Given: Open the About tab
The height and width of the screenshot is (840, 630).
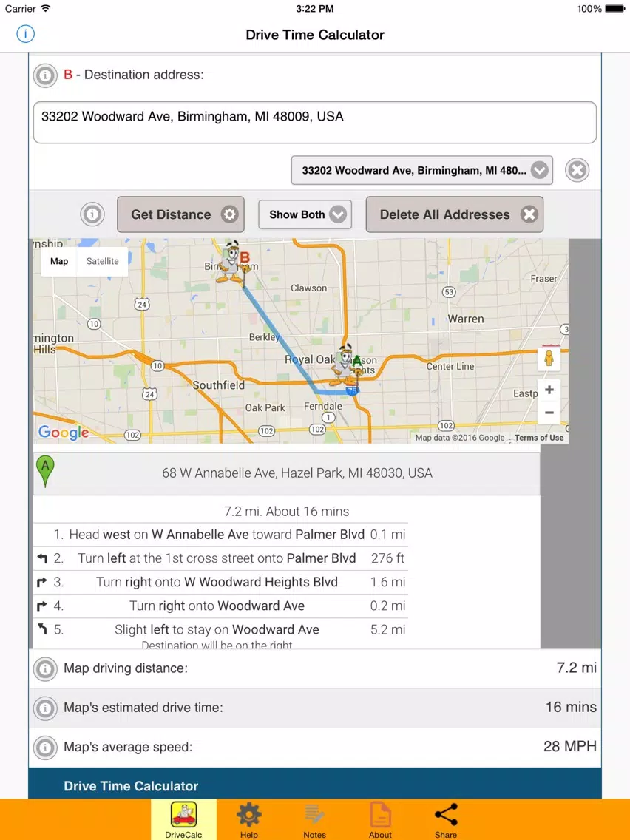Looking at the screenshot, I should (x=380, y=819).
